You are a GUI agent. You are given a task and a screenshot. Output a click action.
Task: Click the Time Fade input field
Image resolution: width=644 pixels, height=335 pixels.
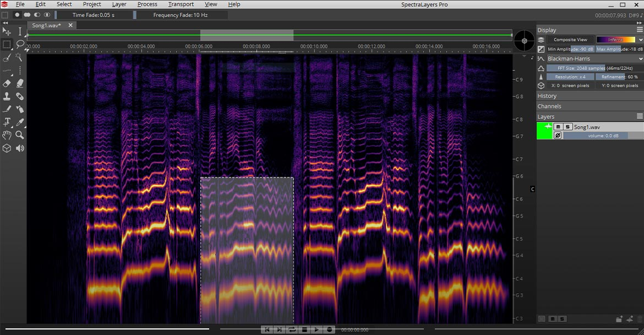[94, 15]
